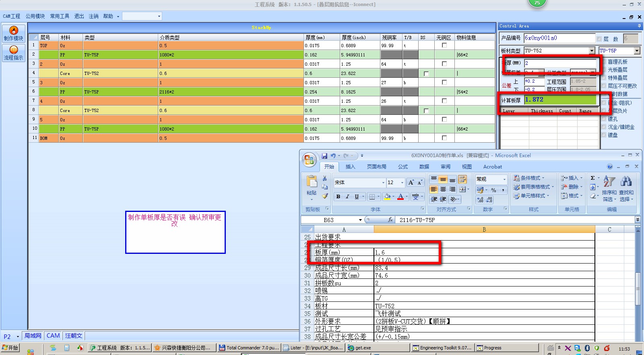Screen dimensions: 644x355
Task: Align text left in Excel
Action: tap(433, 189)
